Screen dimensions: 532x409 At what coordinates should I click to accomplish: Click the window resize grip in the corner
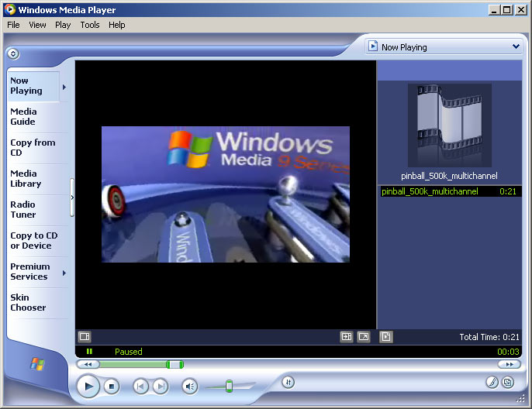point(520,398)
